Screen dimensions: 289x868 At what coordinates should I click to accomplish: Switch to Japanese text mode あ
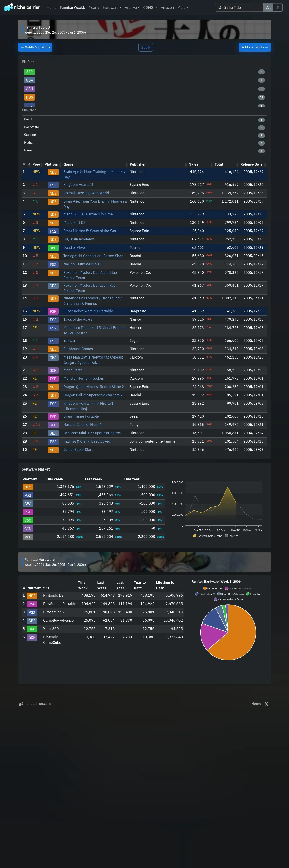pyautogui.click(x=278, y=7)
